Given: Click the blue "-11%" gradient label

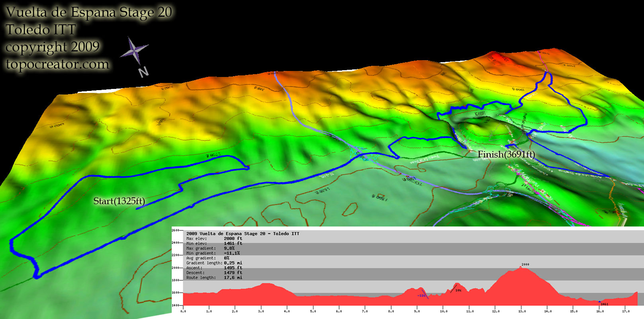Looking at the screenshot, I should click(x=421, y=296).
